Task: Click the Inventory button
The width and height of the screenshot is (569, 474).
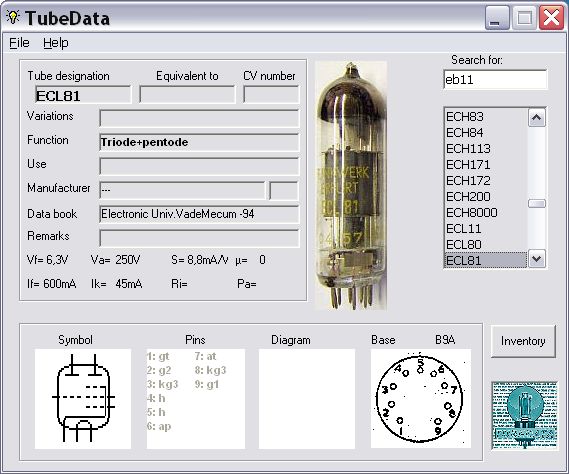Action: [523, 341]
